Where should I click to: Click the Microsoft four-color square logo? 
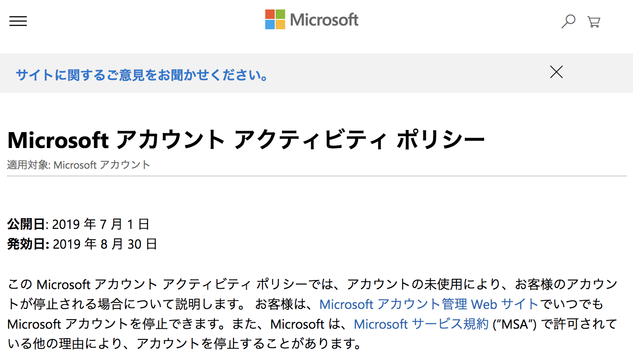[275, 19]
